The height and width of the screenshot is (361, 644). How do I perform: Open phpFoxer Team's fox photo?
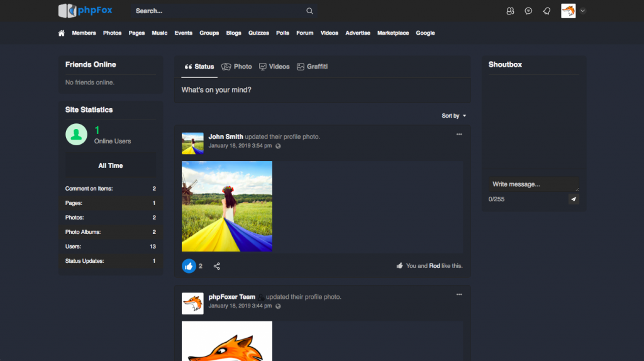click(227, 341)
